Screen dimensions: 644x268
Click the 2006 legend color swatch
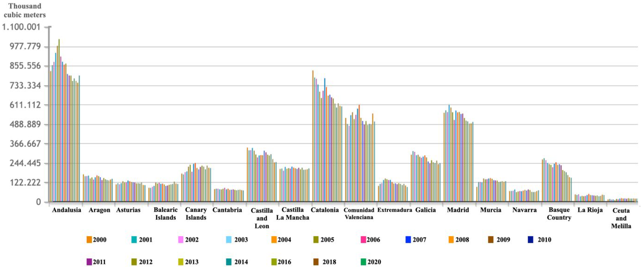[x=364, y=239]
